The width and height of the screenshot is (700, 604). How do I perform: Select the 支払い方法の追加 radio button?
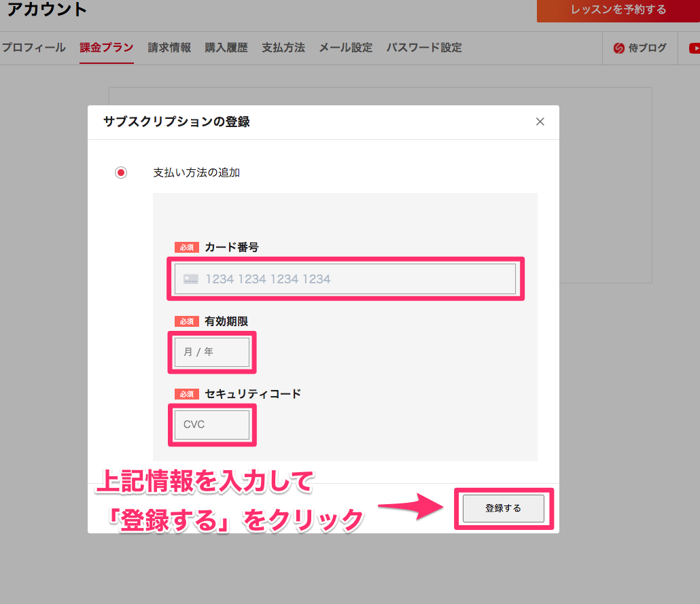point(121,173)
